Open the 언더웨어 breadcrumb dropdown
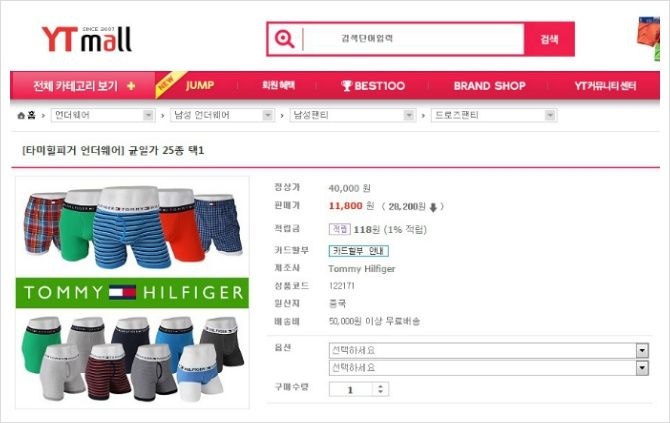The width and height of the screenshot is (670, 423). 103,115
